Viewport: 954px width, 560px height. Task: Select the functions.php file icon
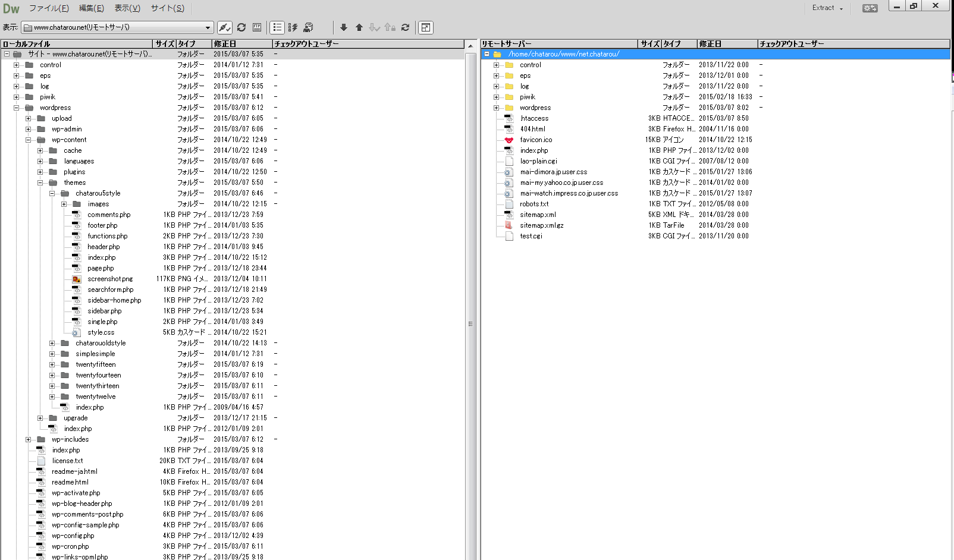click(77, 236)
